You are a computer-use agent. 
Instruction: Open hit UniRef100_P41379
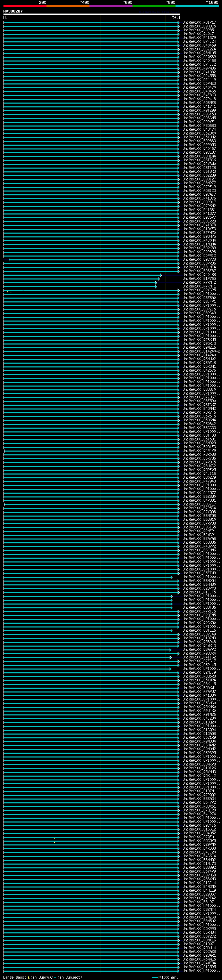199,38
